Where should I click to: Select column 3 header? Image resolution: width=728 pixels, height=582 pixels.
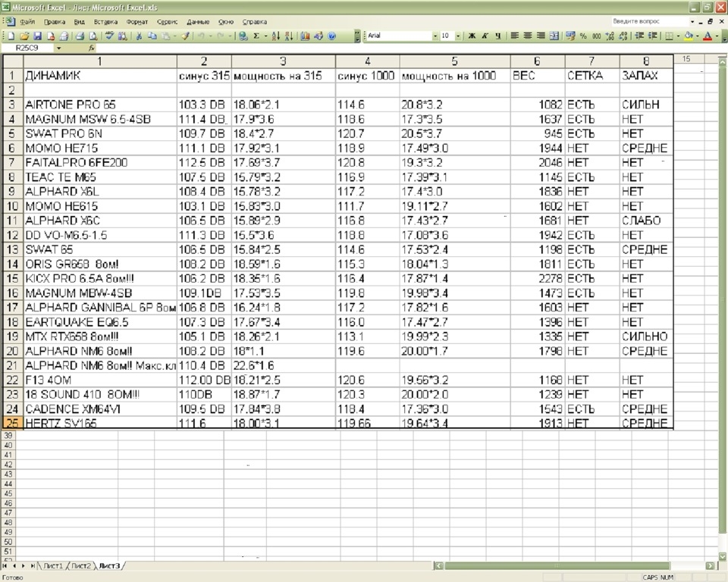[x=283, y=61]
